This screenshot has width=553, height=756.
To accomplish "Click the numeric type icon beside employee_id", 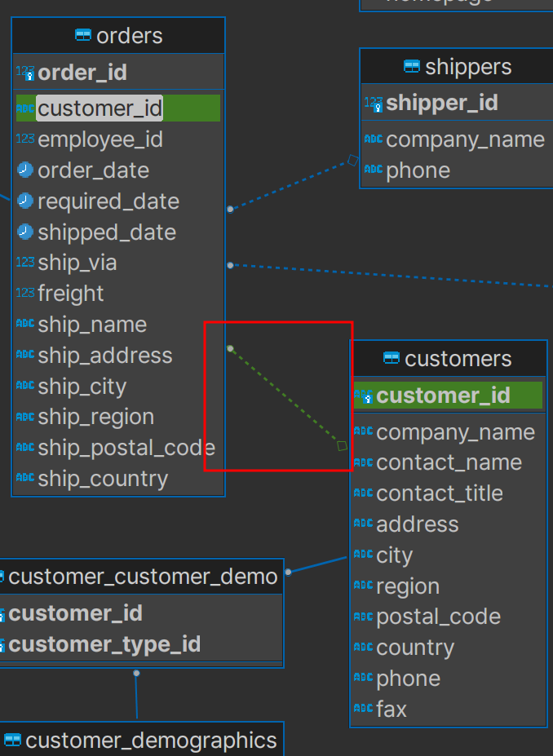I will click(25, 139).
